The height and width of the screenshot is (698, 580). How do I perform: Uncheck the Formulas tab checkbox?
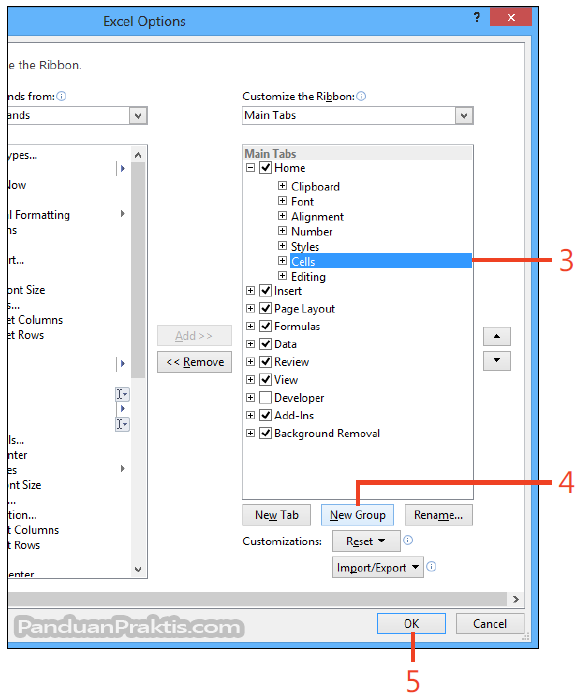pos(266,326)
